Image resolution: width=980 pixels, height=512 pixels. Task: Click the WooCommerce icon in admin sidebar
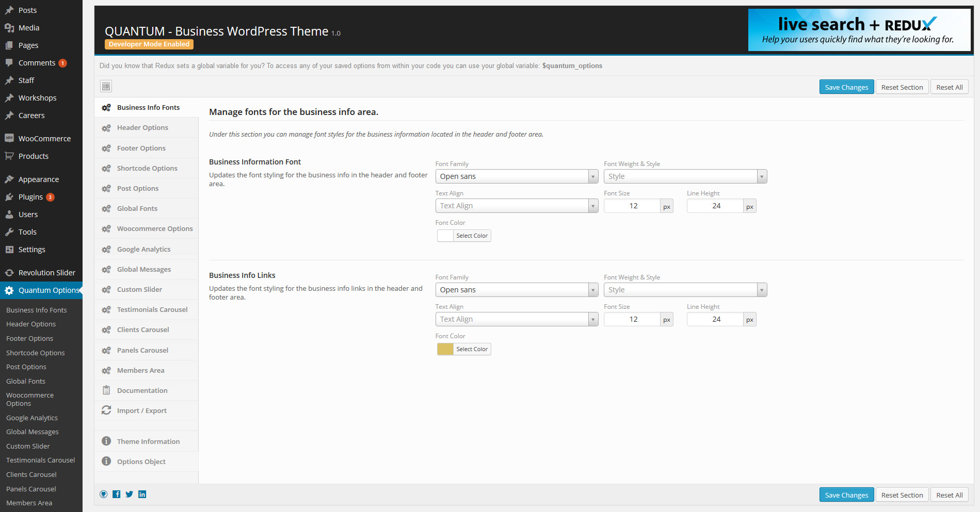click(9, 138)
